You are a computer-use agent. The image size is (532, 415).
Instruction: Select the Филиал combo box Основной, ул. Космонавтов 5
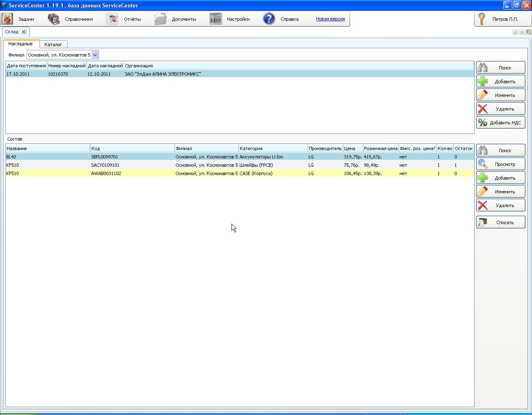[x=63, y=55]
